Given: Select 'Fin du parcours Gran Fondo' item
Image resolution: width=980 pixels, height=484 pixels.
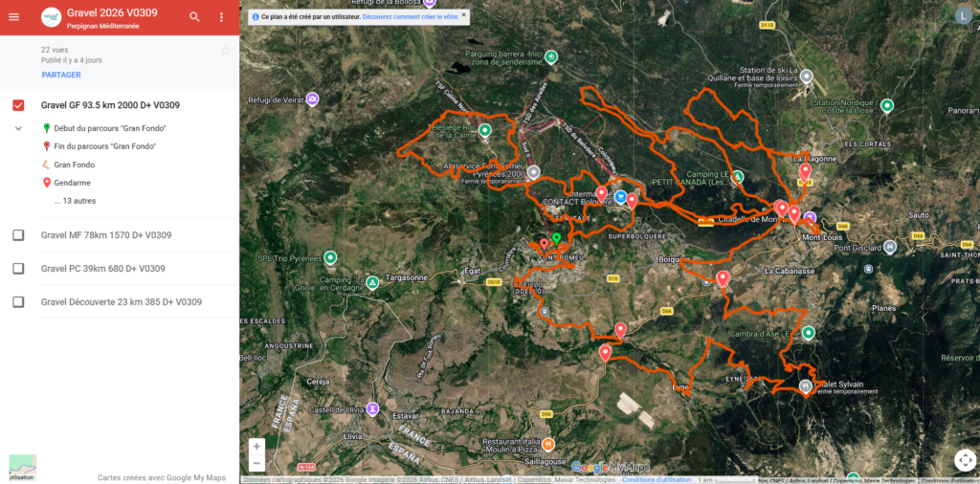Looking at the screenshot, I should point(105,146).
